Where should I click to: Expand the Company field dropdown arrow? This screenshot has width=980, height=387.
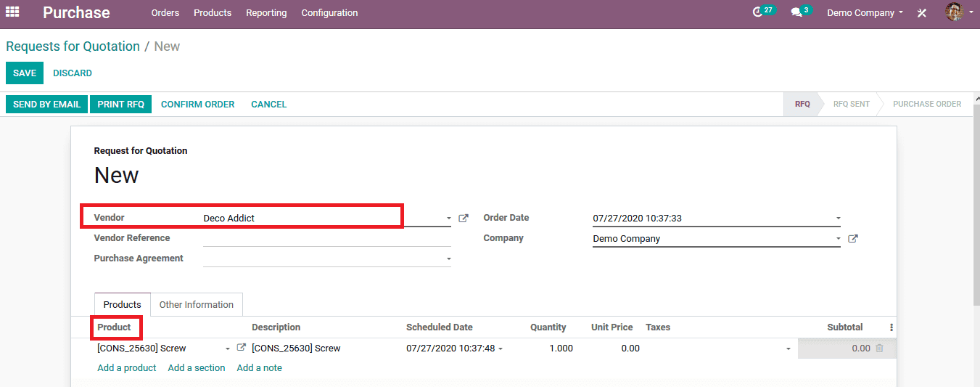tap(838, 238)
